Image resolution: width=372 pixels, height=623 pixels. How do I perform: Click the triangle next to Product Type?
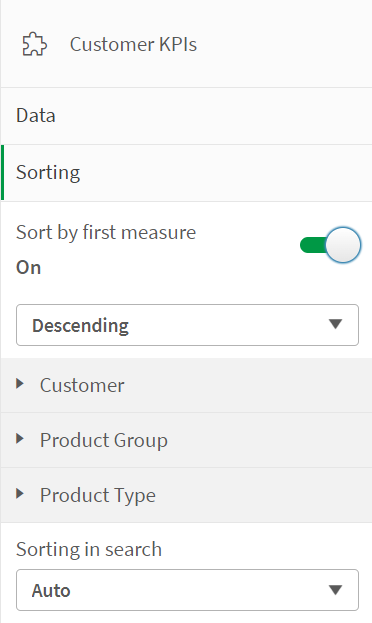tap(19, 494)
